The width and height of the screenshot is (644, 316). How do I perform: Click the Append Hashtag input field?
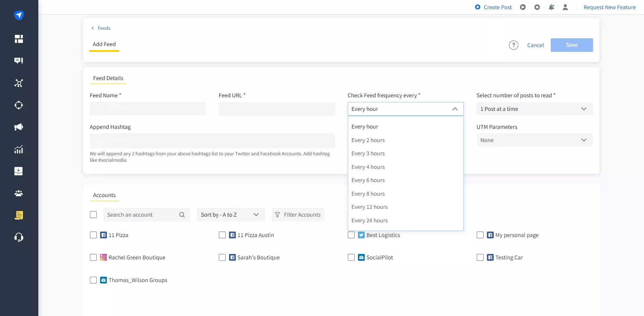click(x=212, y=141)
